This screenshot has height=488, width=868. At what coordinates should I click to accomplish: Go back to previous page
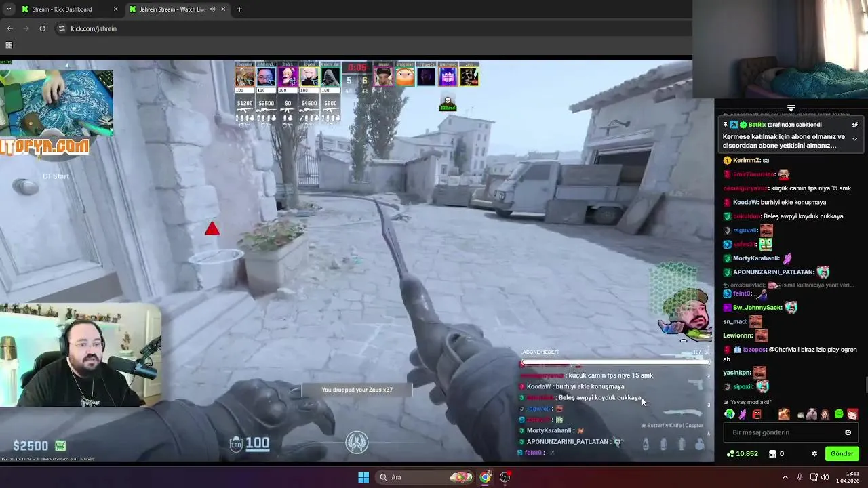point(10,28)
